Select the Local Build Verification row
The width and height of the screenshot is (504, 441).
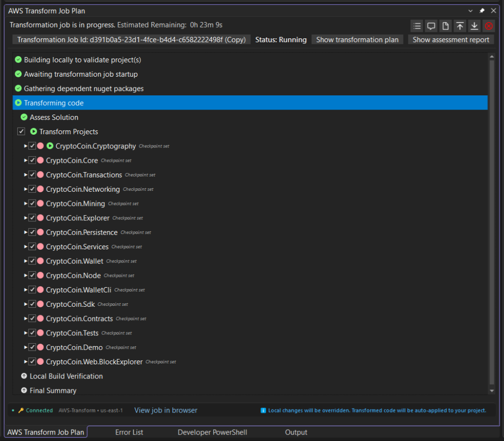250,376
